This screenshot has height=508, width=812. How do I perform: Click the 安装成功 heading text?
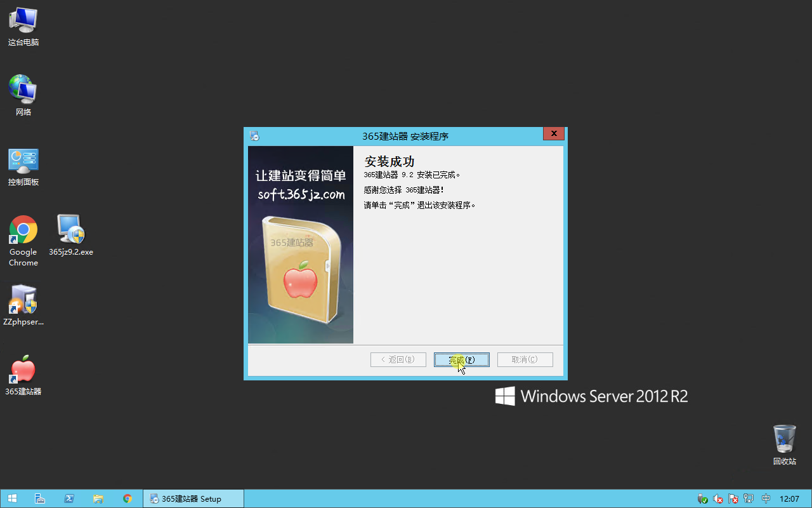point(390,161)
